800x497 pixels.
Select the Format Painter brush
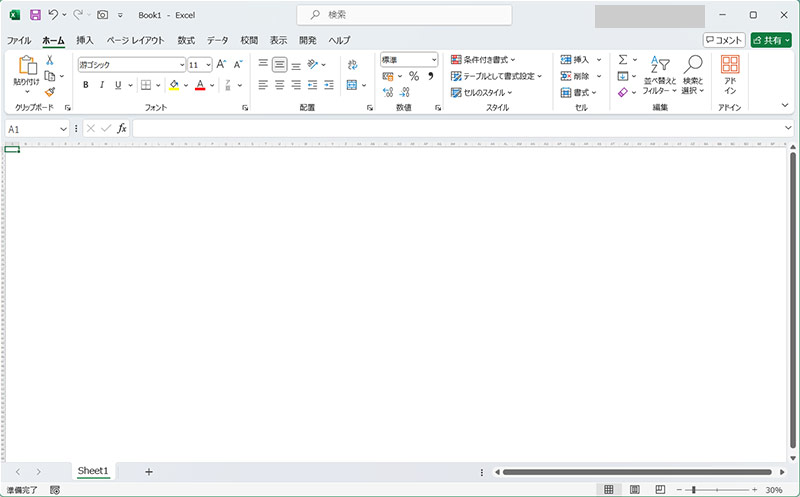(49, 92)
